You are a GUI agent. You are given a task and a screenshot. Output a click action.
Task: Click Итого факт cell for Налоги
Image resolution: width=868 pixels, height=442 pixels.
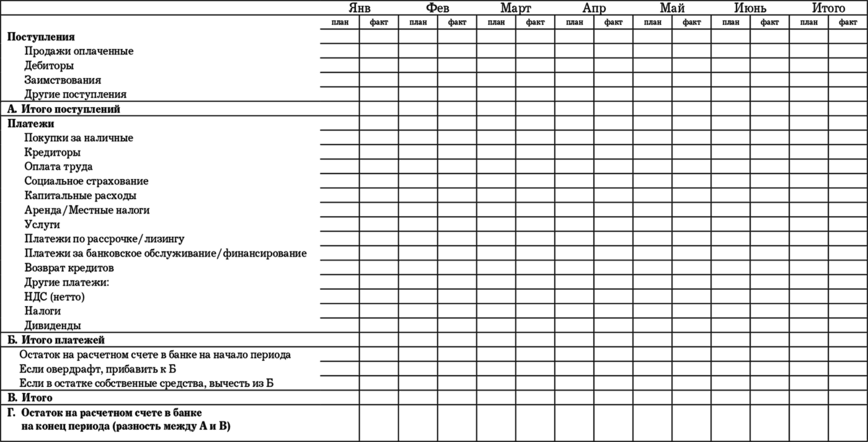[848, 311]
